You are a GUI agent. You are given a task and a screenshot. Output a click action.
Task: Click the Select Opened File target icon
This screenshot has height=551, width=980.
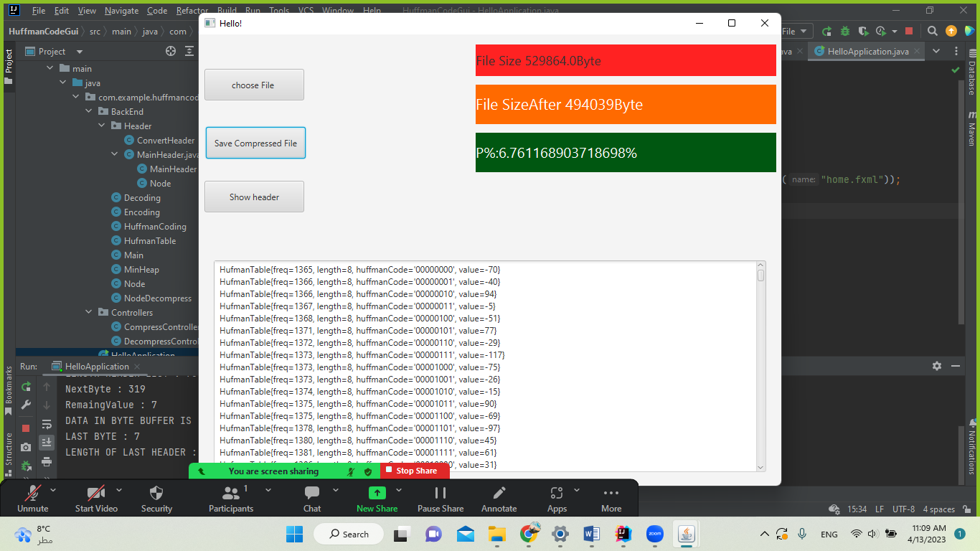click(171, 52)
